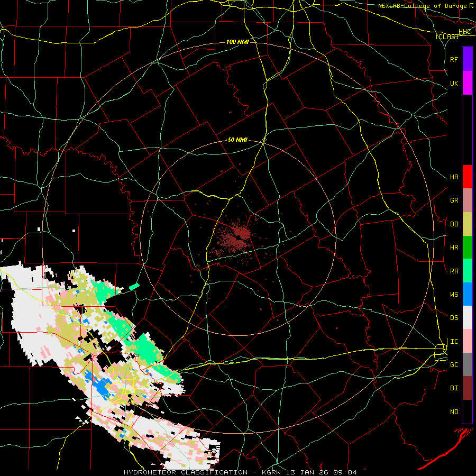
Task: Click the GR legend label
Action: coord(454,200)
